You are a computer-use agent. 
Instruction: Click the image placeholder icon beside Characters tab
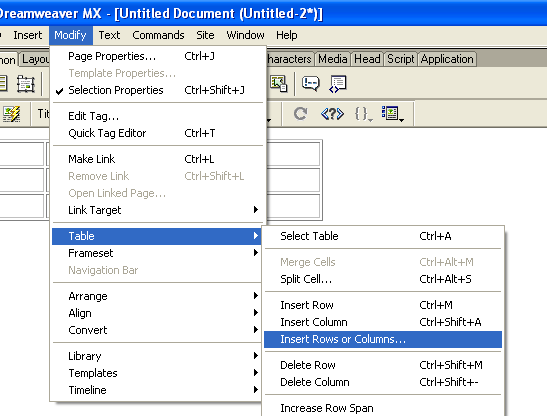278,84
